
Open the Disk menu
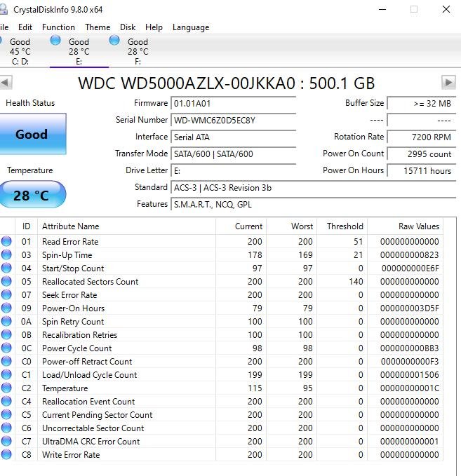tap(128, 27)
